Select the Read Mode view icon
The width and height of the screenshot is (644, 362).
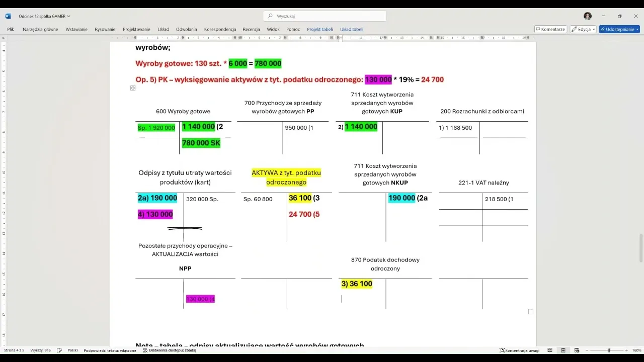(550, 350)
